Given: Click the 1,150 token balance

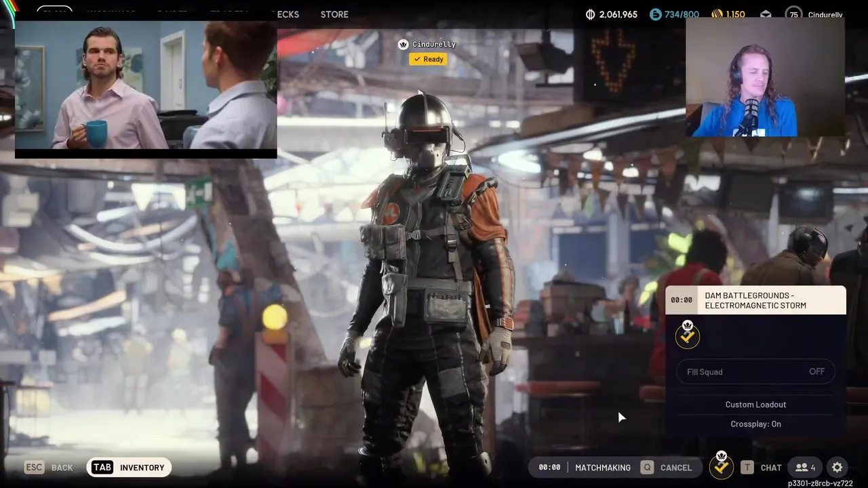Looking at the screenshot, I should point(736,14).
